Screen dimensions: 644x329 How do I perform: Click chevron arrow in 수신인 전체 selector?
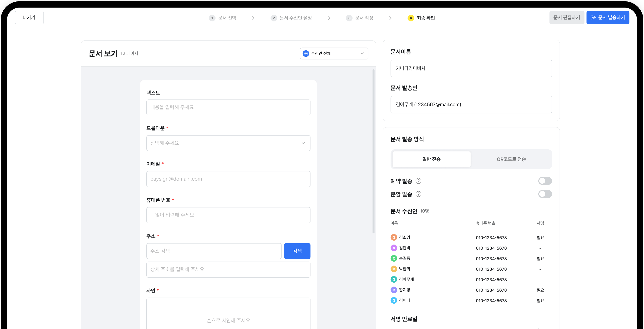362,54
